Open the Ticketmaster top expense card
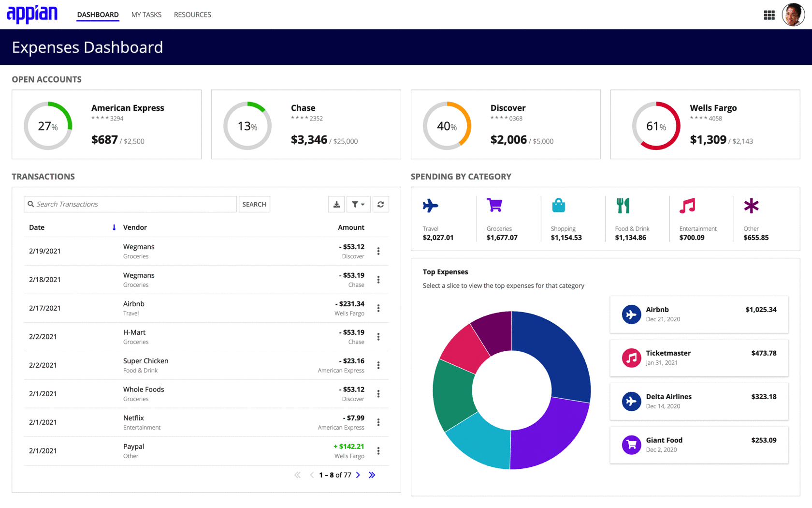Viewport: 812px width, 508px height. pyautogui.click(x=699, y=358)
